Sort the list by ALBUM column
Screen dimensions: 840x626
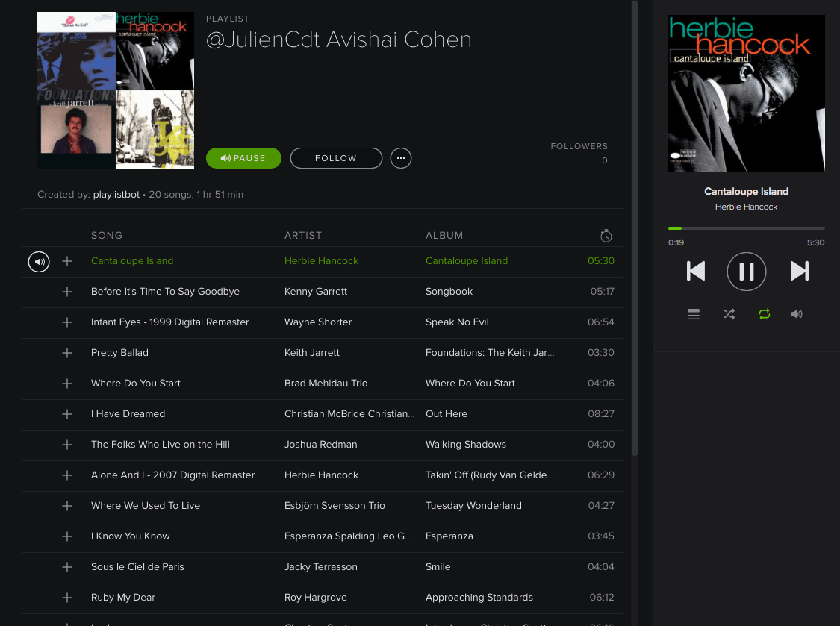click(x=444, y=235)
